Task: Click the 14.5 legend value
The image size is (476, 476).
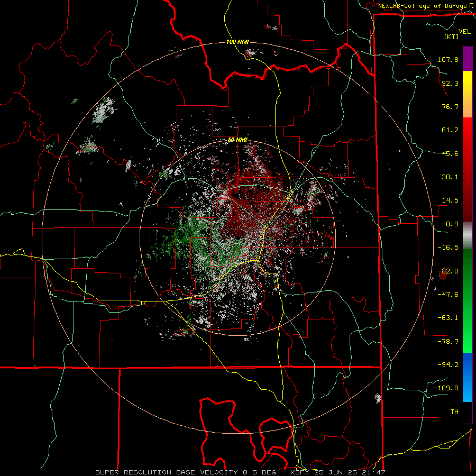Action: [x=450, y=200]
